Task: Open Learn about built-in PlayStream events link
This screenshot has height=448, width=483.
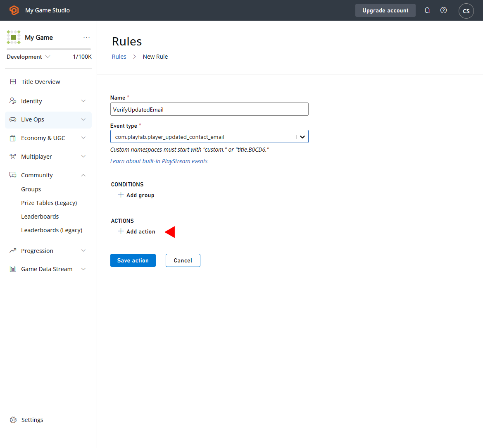Action: pos(159,161)
